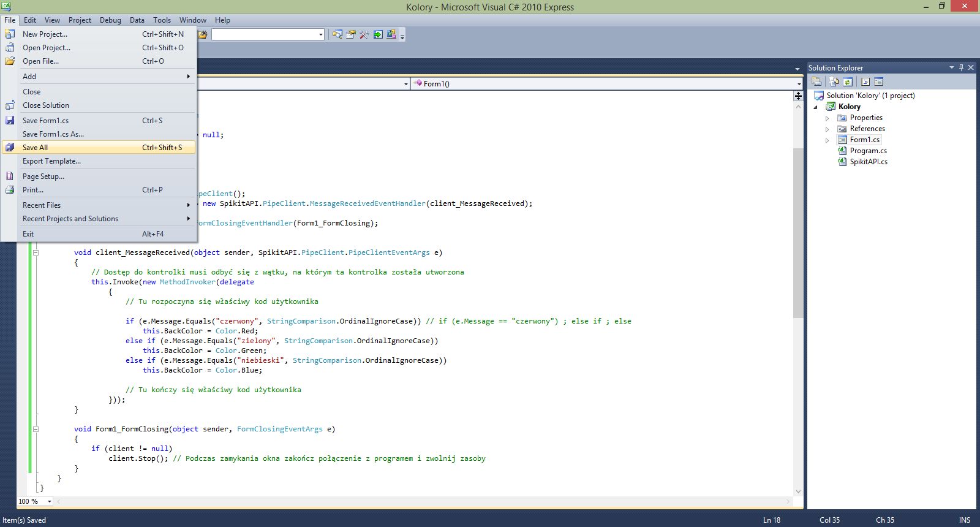Viewport: 980px width, 527px height.
Task: Collapse the Kolory project node
Action: tap(815, 107)
